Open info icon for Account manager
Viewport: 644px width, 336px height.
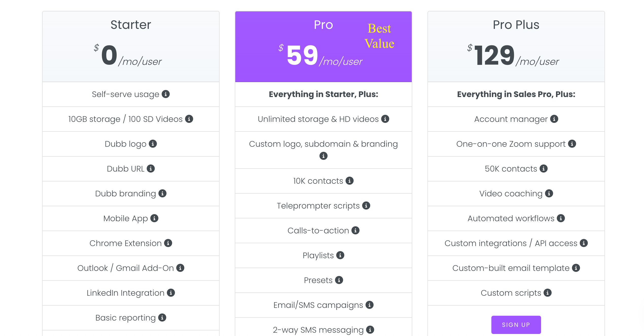[554, 119]
